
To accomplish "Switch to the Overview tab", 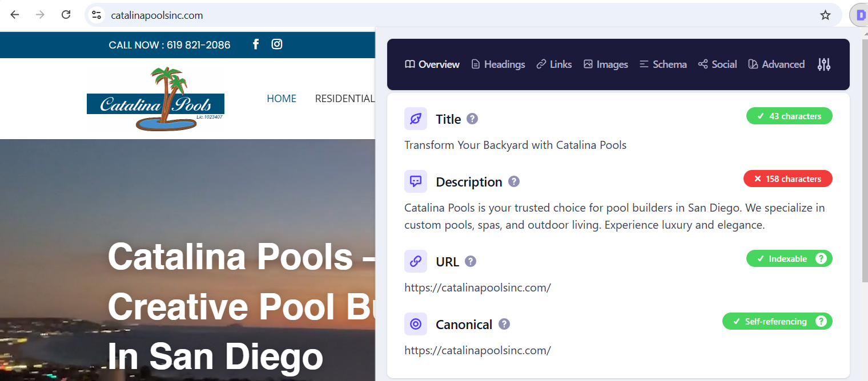I will [x=432, y=64].
